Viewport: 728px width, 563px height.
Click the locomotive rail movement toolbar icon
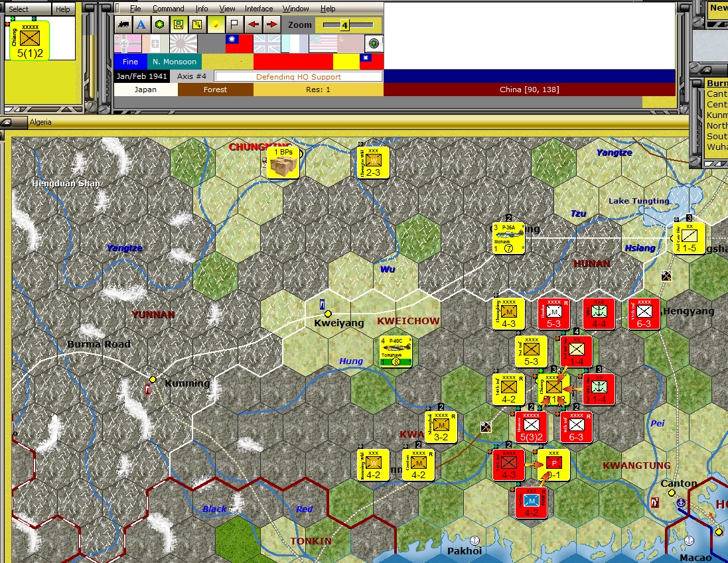coord(123,25)
